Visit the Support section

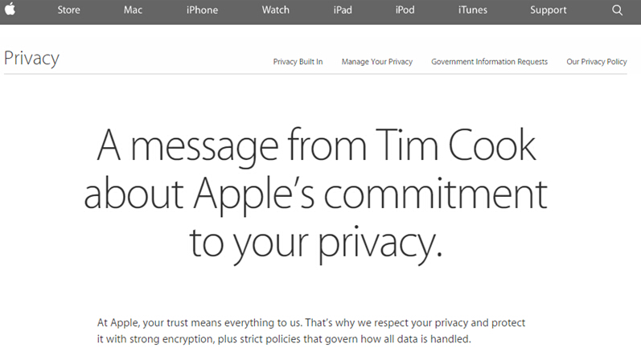(549, 10)
